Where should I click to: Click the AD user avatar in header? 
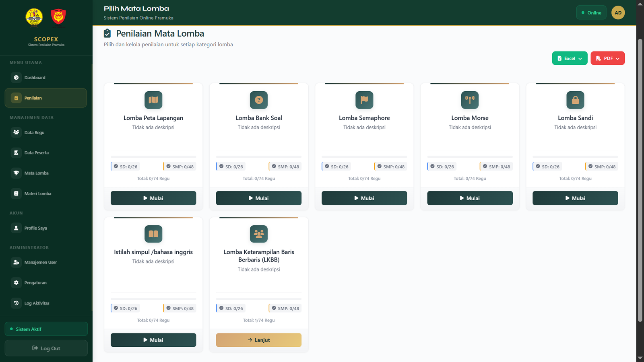coord(618,12)
